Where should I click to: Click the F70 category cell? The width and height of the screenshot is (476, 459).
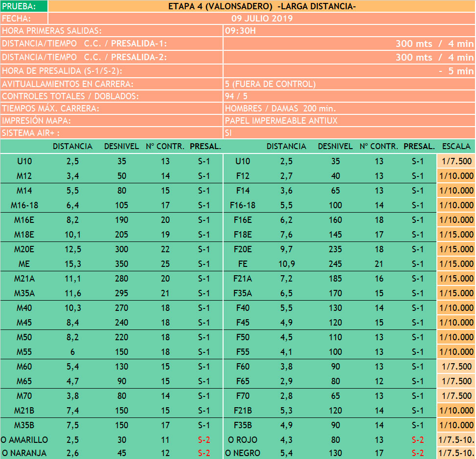coord(243,396)
